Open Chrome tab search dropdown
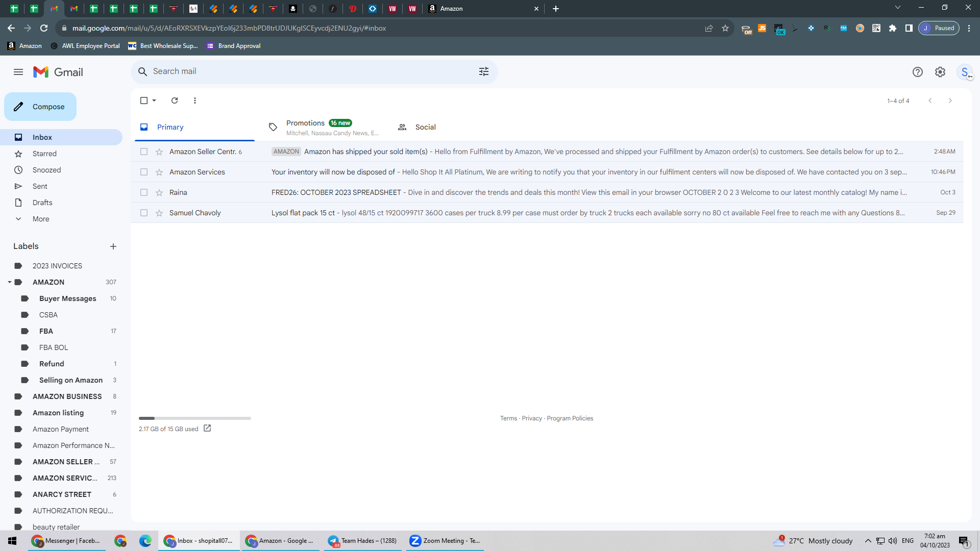Image resolution: width=980 pixels, height=551 pixels. pos(898,8)
